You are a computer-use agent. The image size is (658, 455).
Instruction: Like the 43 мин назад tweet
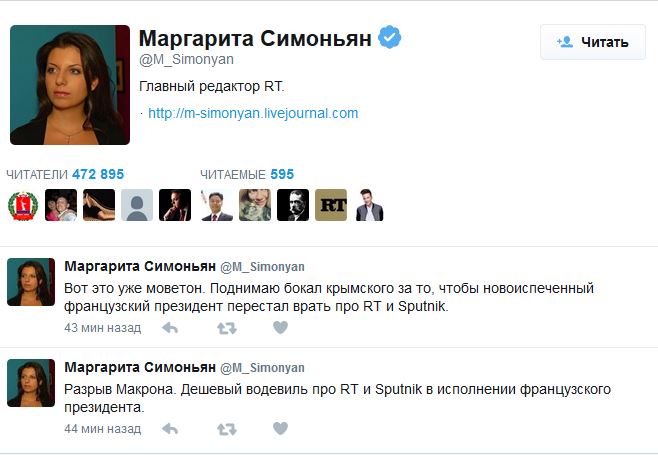pos(281,328)
